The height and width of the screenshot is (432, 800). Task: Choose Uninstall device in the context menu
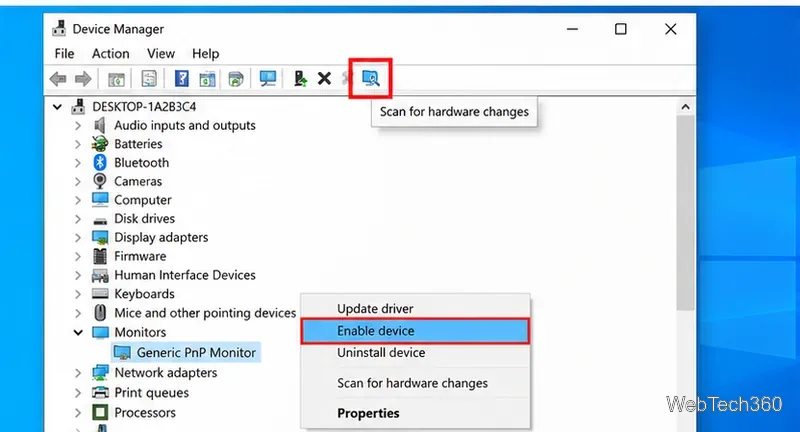tap(415, 353)
